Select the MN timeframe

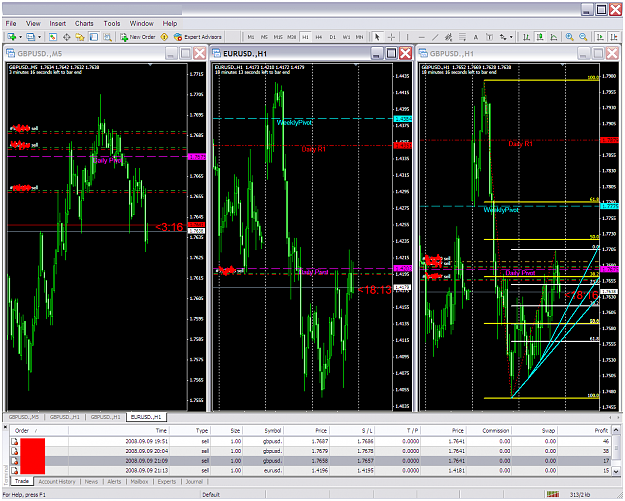(x=360, y=37)
